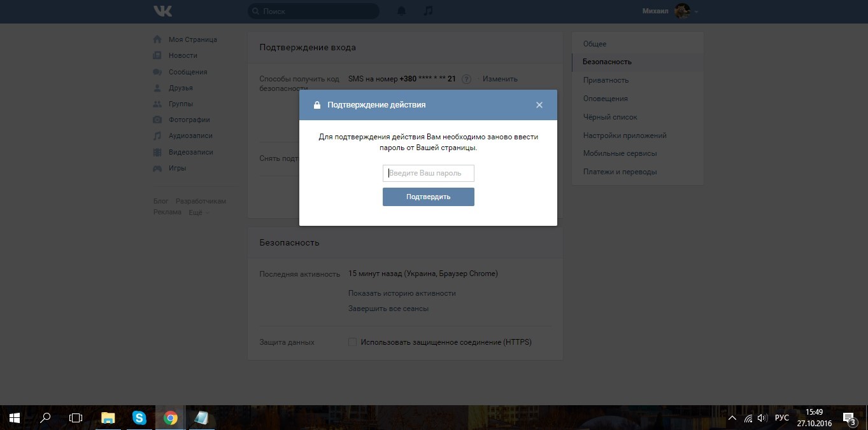Image resolution: width=868 pixels, height=430 pixels.
Task: Click the Изменить link for phone number
Action: (x=500, y=79)
